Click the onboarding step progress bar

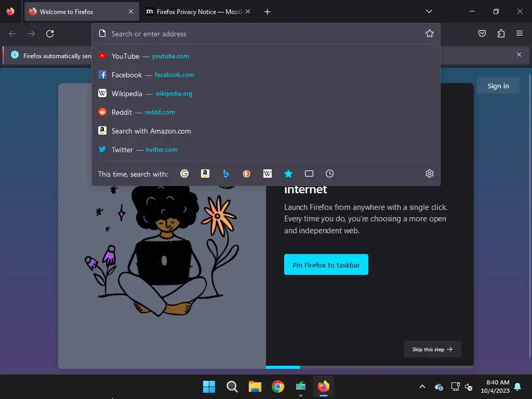[x=370, y=367]
